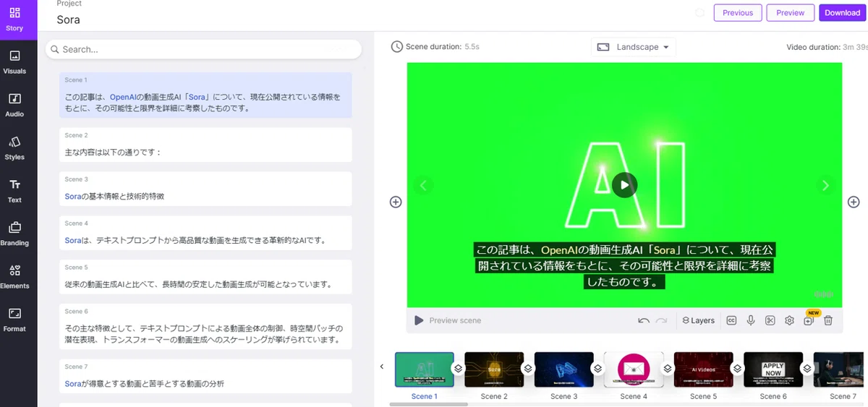Click highlighted word Sora in Scene 3 text

pos(72,196)
